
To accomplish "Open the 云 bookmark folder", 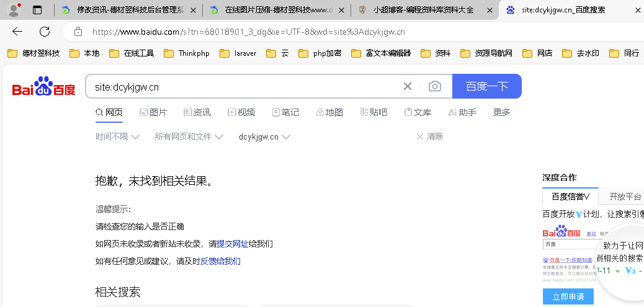I will [277, 53].
